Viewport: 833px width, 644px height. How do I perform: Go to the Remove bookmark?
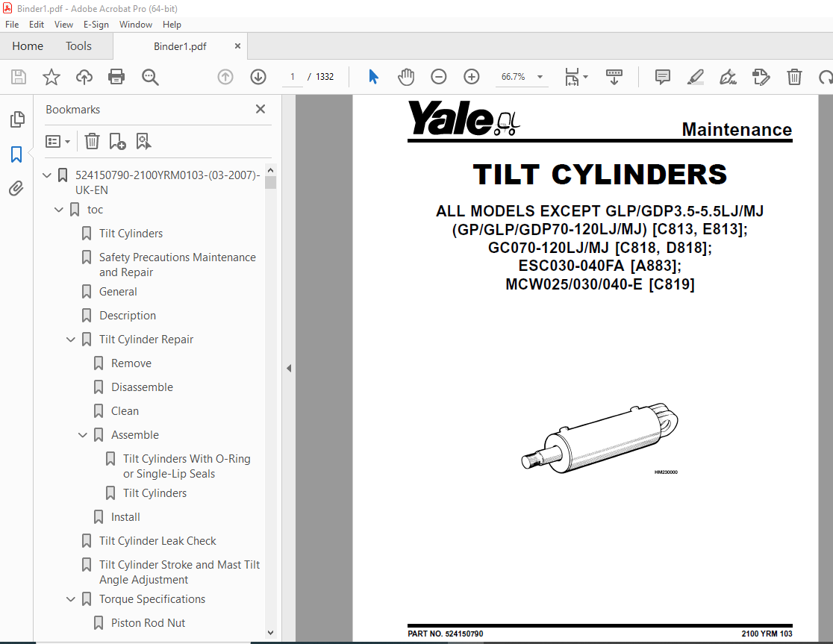pos(131,363)
